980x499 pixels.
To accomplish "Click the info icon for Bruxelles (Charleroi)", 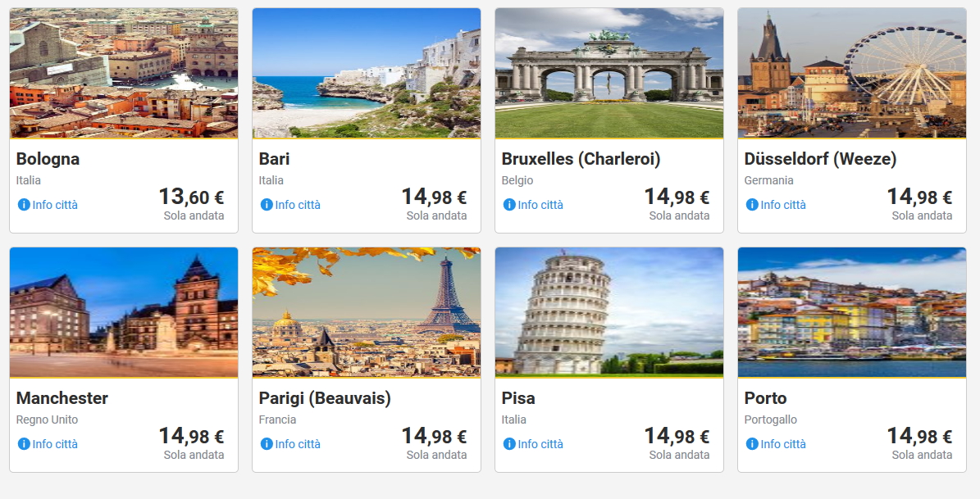I will [509, 205].
